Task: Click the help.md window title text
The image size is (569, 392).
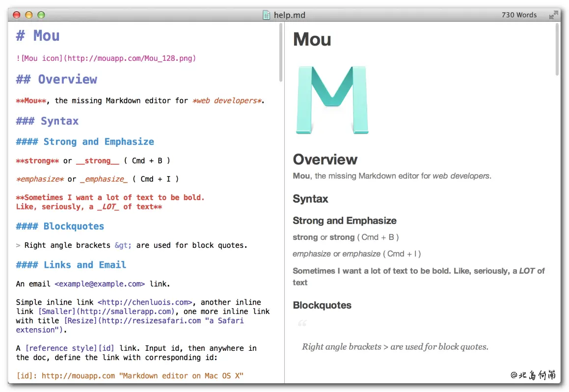Action: pyautogui.click(x=289, y=15)
